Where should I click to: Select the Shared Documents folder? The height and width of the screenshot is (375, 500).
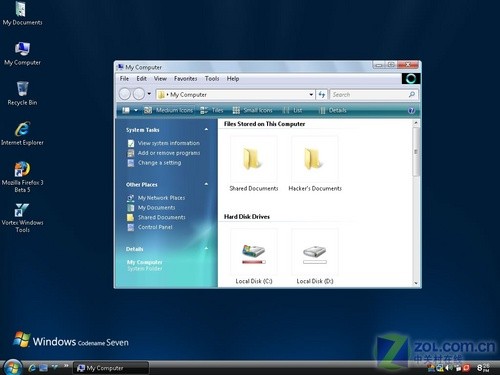[x=254, y=164]
